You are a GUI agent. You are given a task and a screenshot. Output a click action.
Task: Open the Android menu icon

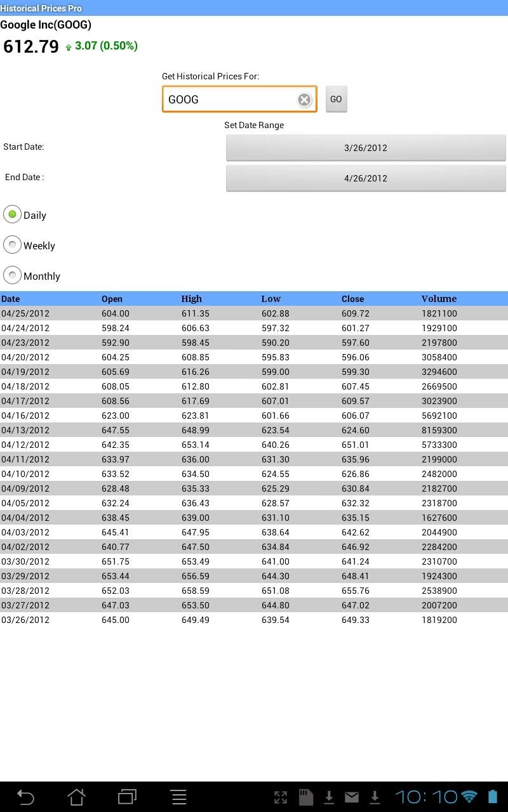coord(178,797)
